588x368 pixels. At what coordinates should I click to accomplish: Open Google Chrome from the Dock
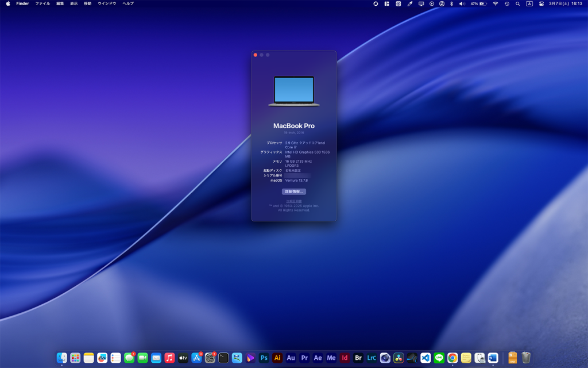coord(452,358)
